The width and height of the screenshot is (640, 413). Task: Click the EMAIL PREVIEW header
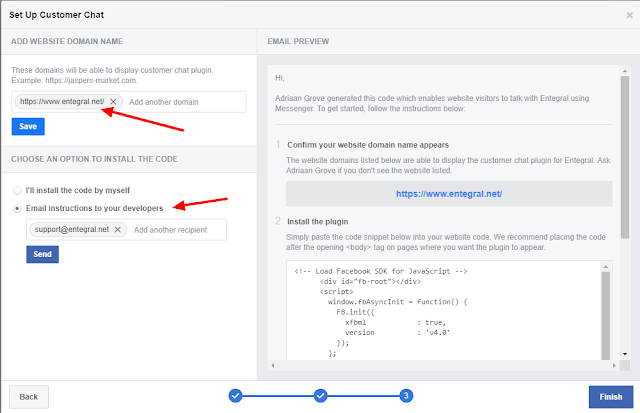click(298, 42)
